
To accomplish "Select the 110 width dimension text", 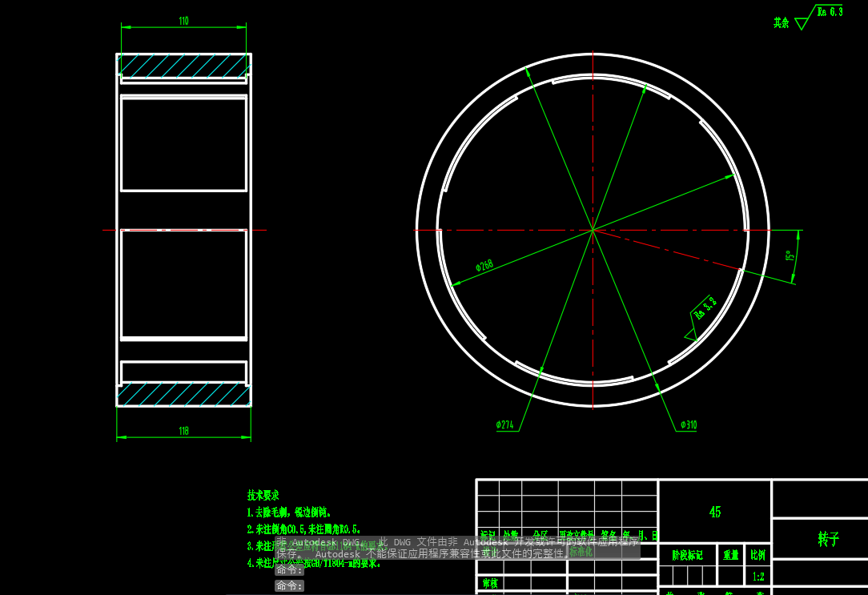I will tap(184, 21).
